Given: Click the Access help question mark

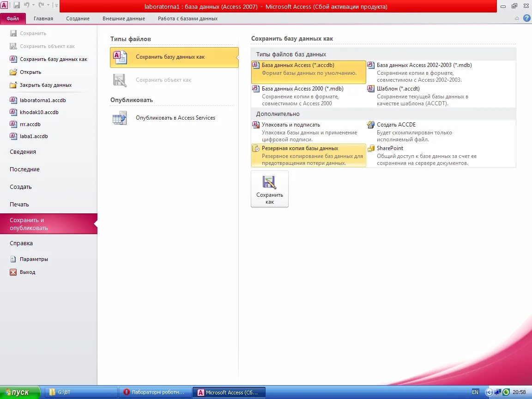Looking at the screenshot, I should point(527,18).
